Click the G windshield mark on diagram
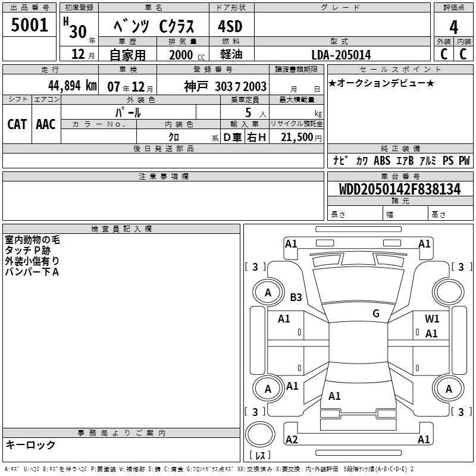This screenshot has width=476, height=476. click(376, 313)
